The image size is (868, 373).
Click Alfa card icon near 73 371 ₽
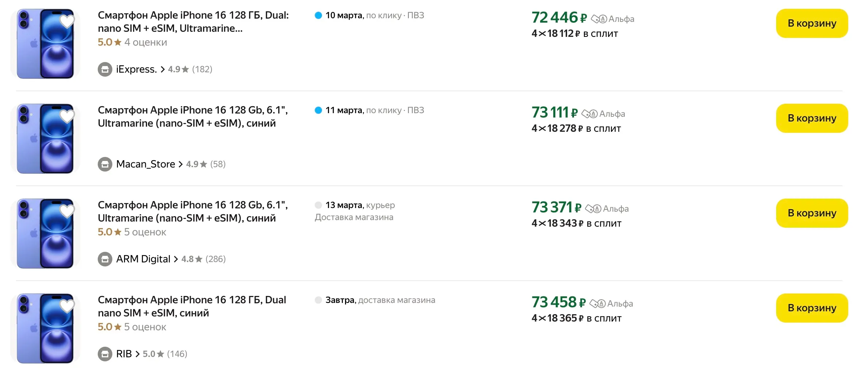coord(593,209)
